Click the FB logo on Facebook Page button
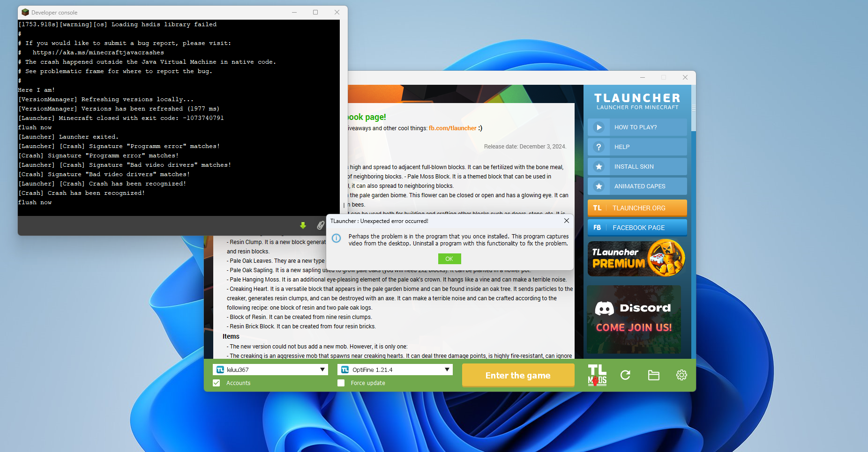Screen dimensions: 868x452 point(597,228)
